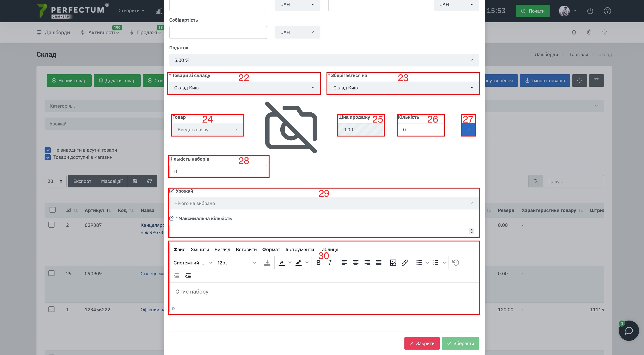The height and width of the screenshot is (355, 644).
Task: Center-align text in the editor toolbar
Action: (x=356, y=262)
